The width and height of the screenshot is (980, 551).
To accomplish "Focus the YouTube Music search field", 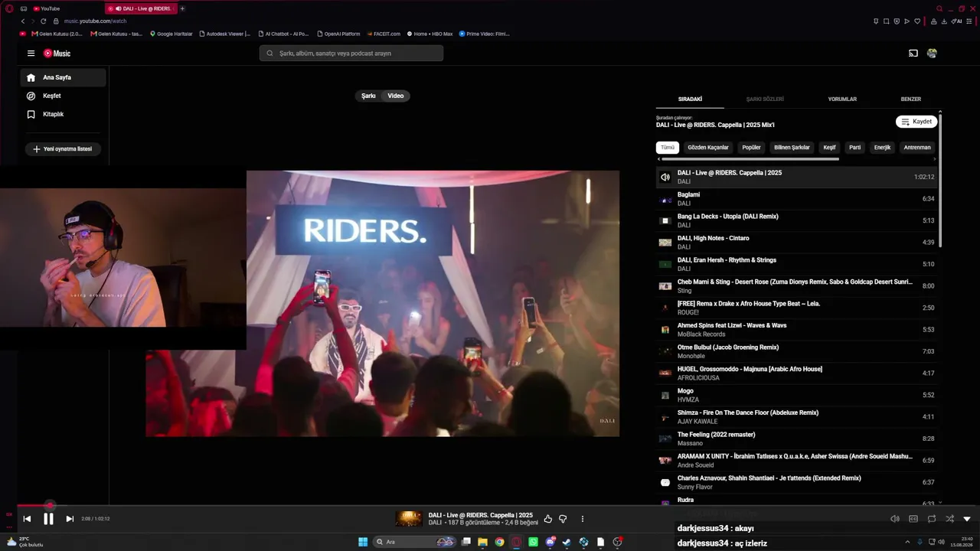I will point(351,54).
